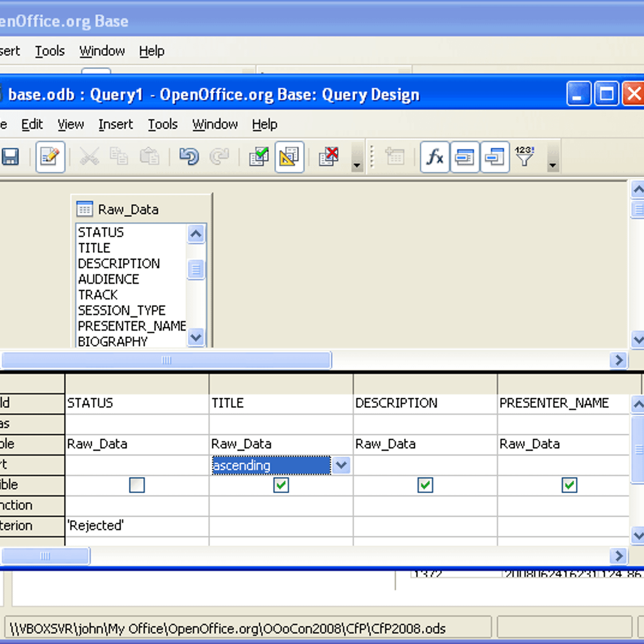Click the STATUS field cell in grid
Image resolution: width=644 pixels, height=644 pixels.
point(137,404)
